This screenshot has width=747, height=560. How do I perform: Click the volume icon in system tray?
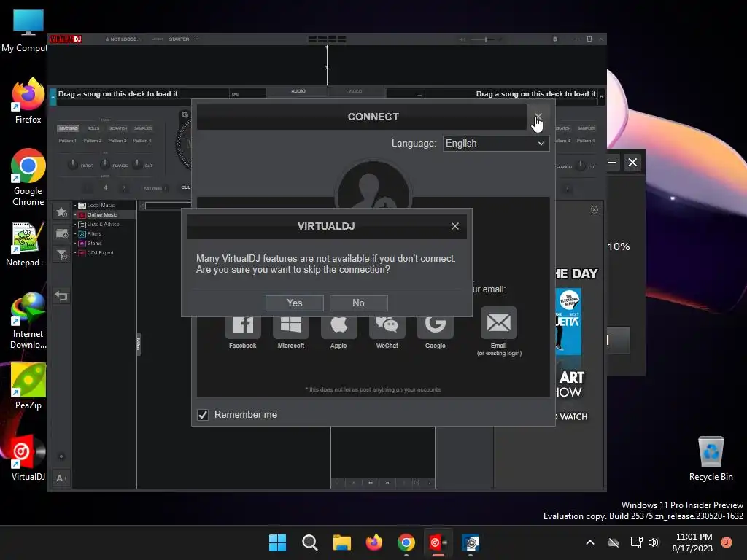654,542
